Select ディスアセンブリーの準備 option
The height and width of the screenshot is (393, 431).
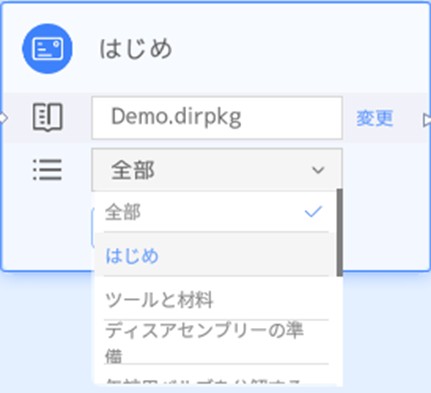click(214, 343)
